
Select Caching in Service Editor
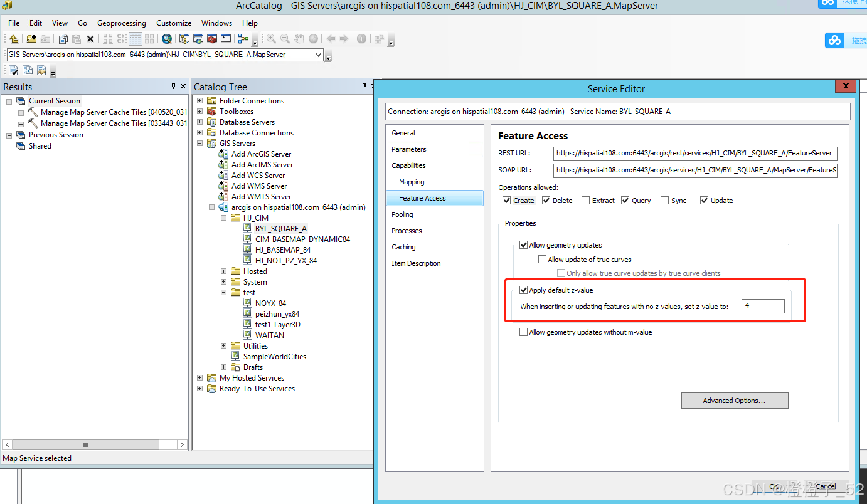click(x=403, y=247)
